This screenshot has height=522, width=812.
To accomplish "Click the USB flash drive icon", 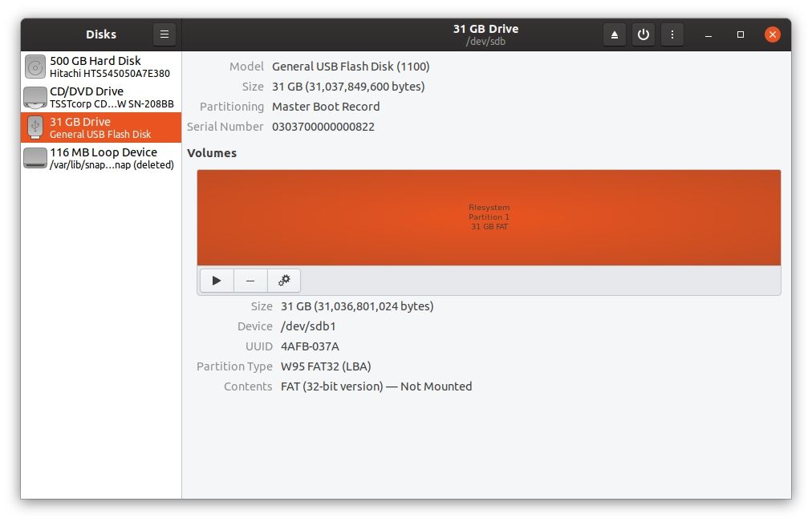I will [35, 127].
